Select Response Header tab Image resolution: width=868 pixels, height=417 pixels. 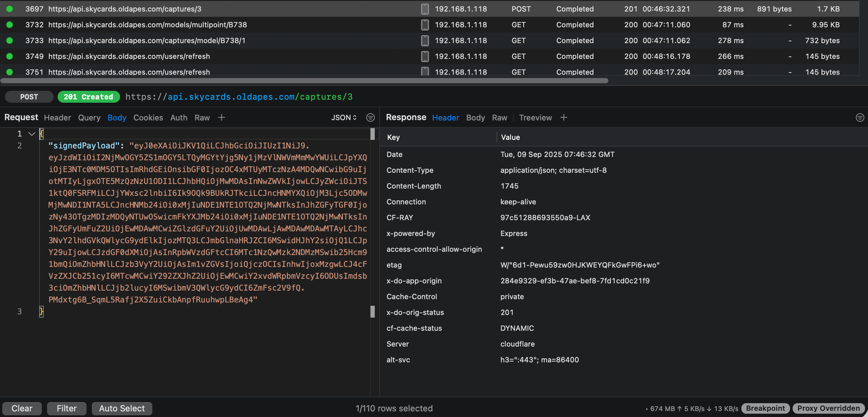[x=446, y=117]
